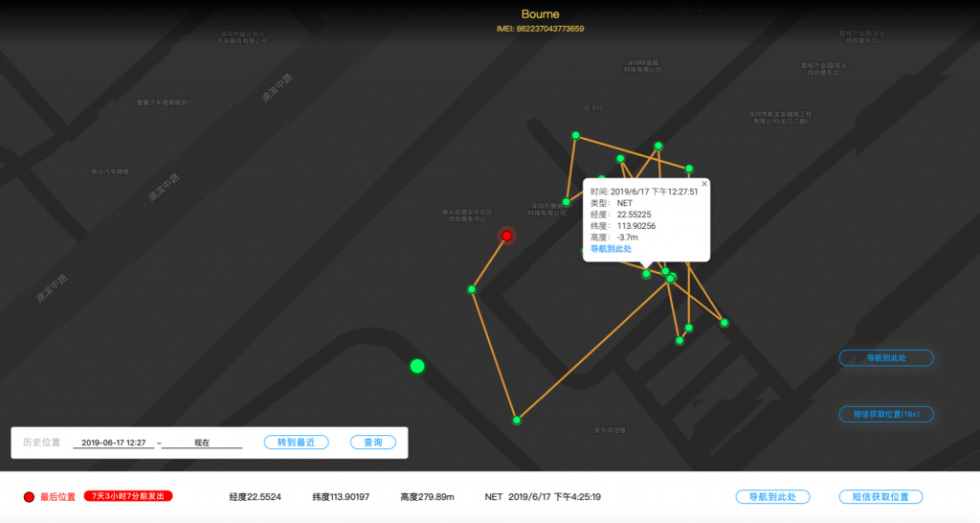Select the track point below the popup pointer
Screen dimensions: 980x523
pos(646,274)
